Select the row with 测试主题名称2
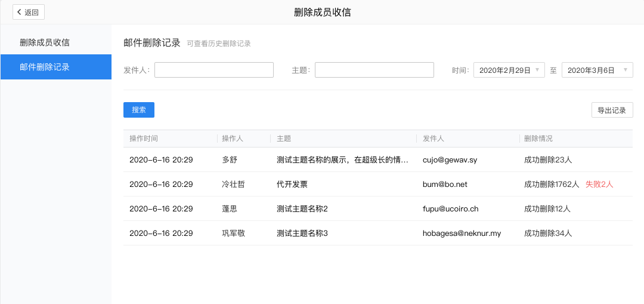Viewport: 644px width, 304px height. click(x=302, y=209)
